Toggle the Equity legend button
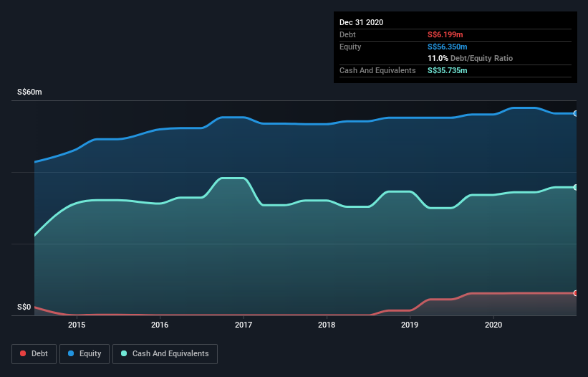 [85, 353]
